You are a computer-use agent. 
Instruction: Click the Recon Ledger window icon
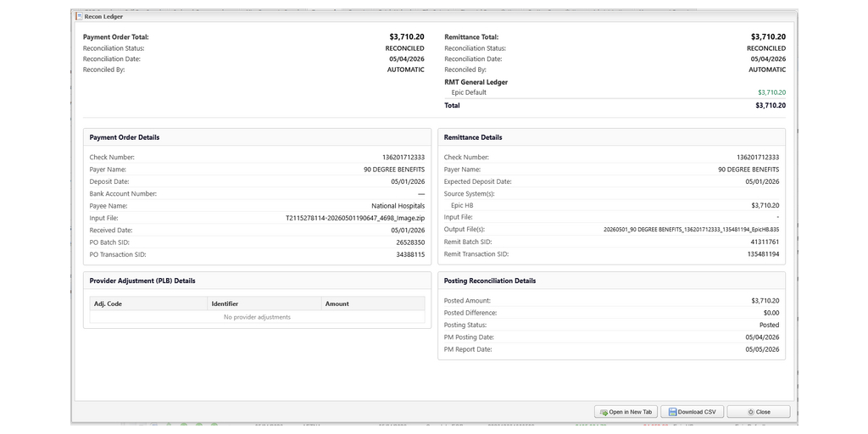(79, 17)
